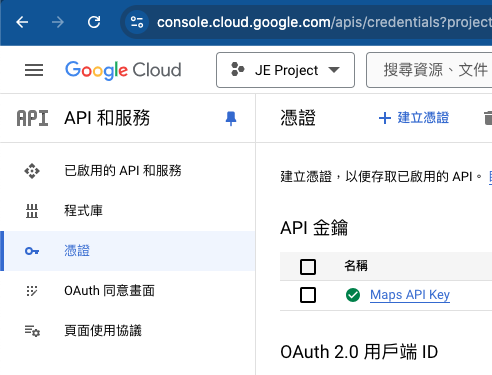Viewport: 492px width, 375px height.
Task: Select 憑證 in the sidebar
Action: [128, 251]
